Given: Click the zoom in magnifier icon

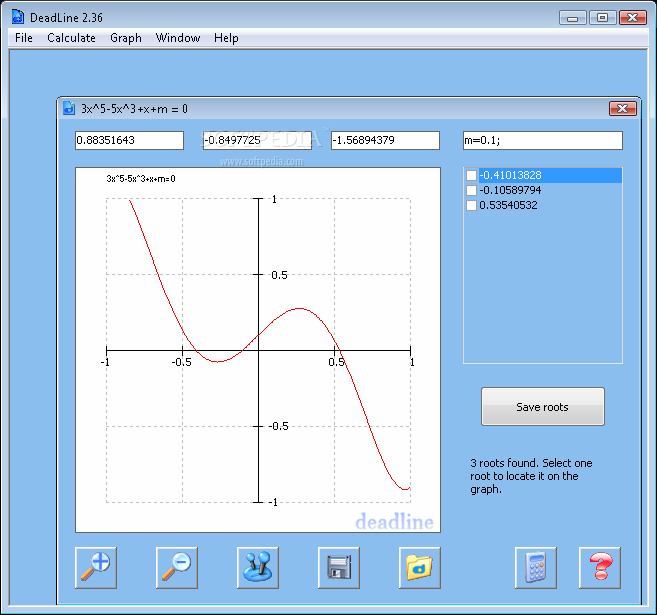Looking at the screenshot, I should tap(96, 568).
